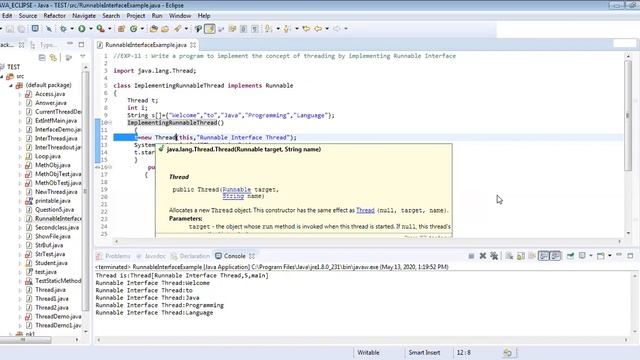Click the green Run button icon
This screenshot has height=360, width=640.
82,29
